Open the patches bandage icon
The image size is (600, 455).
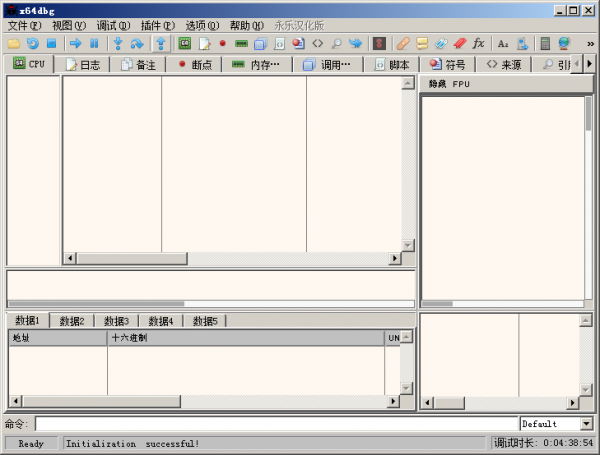pos(403,43)
